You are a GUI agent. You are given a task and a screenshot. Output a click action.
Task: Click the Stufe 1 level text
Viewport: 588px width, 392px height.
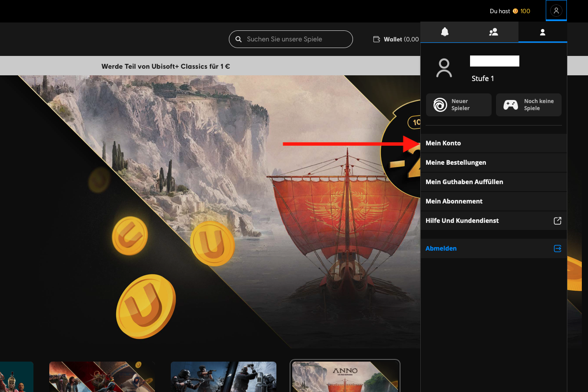point(483,78)
